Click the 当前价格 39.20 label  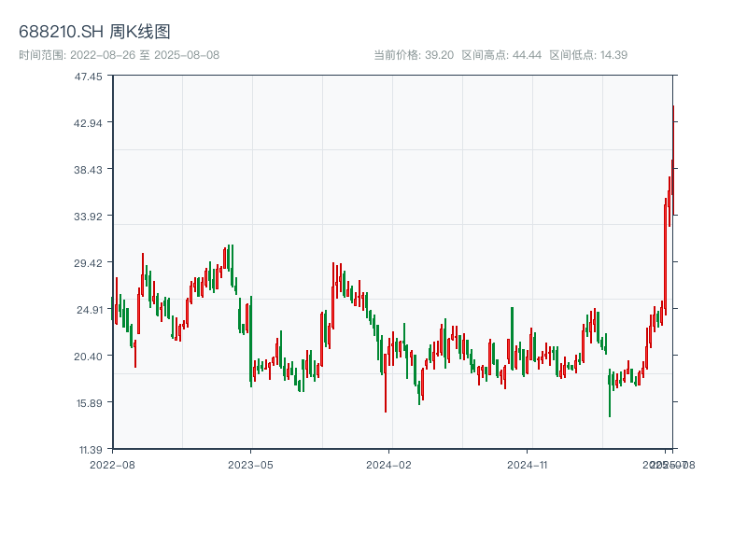tap(413, 55)
